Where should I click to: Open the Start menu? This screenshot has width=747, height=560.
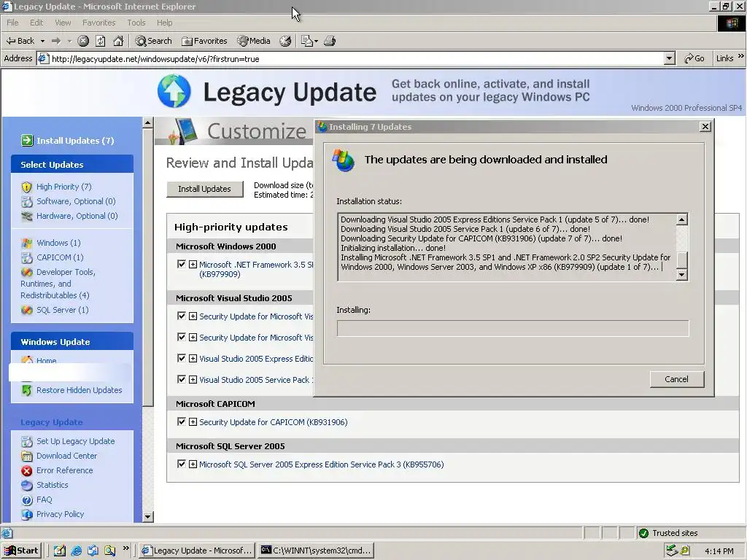21,551
